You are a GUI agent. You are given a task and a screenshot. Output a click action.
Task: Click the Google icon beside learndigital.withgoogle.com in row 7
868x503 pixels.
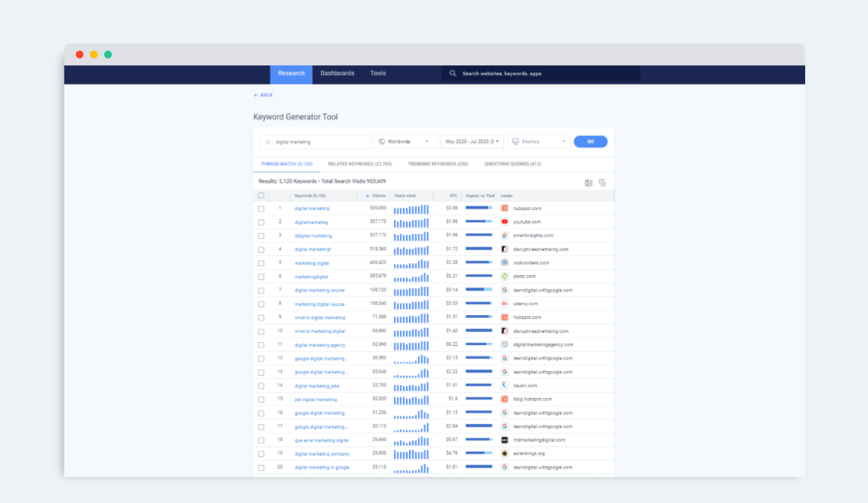[504, 290]
